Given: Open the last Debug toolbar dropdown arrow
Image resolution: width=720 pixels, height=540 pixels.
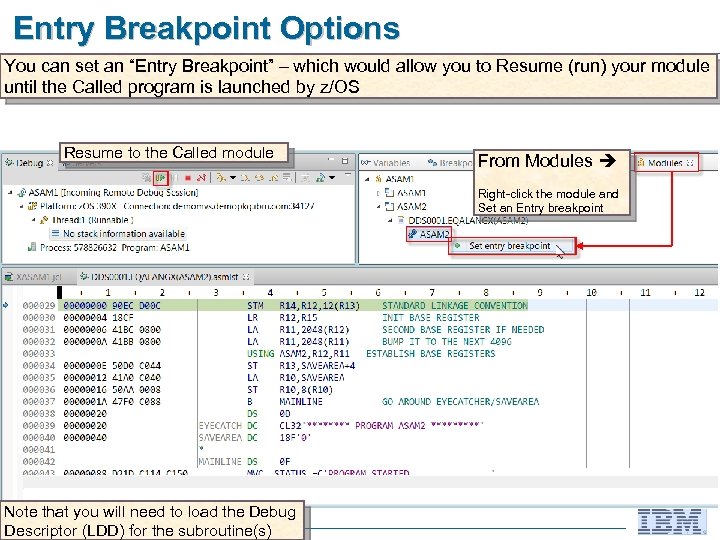Looking at the screenshot, I should 332,178.
